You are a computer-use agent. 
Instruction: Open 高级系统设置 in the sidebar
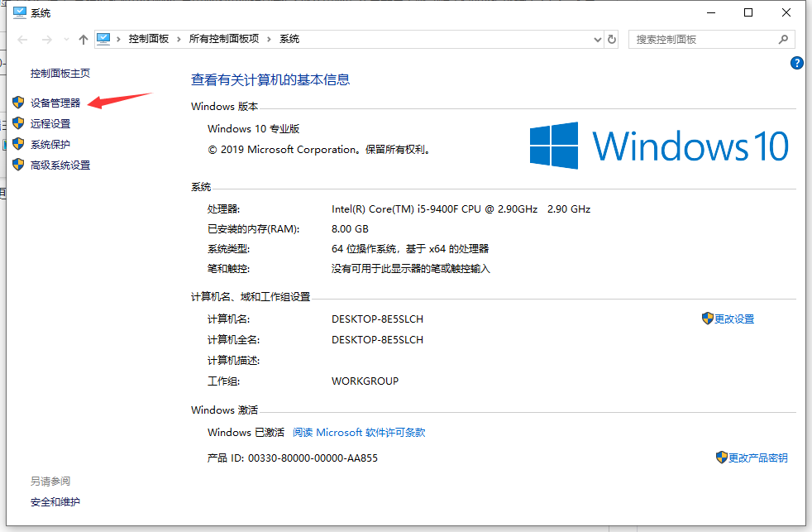pyautogui.click(x=60, y=165)
